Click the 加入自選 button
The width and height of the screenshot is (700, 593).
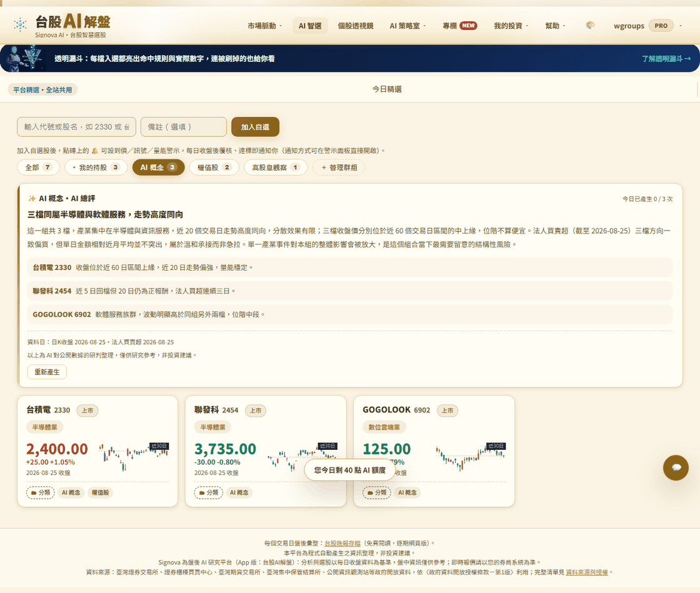256,127
